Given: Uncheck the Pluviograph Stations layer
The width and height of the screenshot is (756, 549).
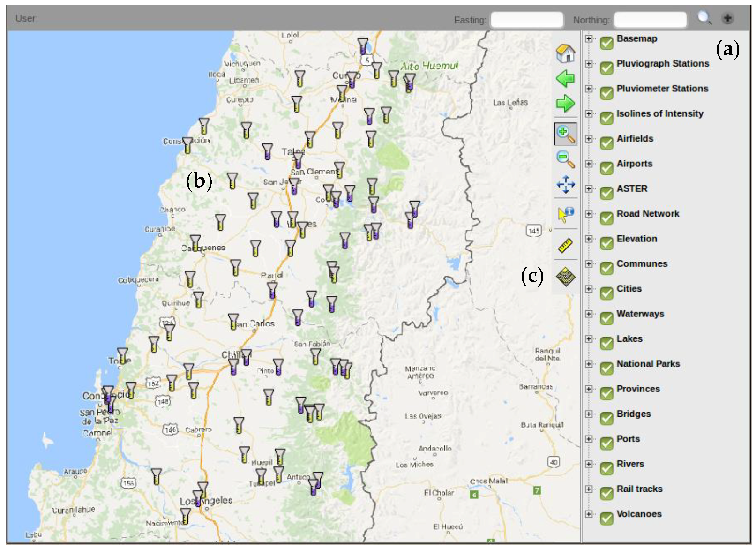Looking at the screenshot, I should click(606, 68).
